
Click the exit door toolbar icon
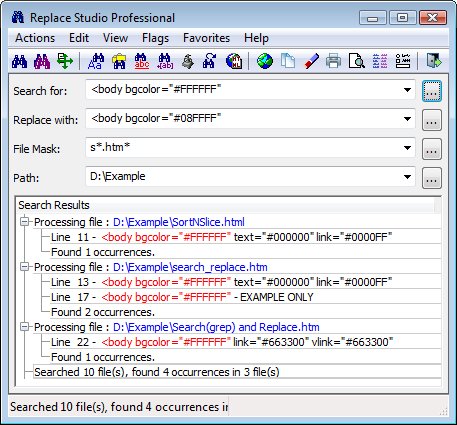[434, 61]
